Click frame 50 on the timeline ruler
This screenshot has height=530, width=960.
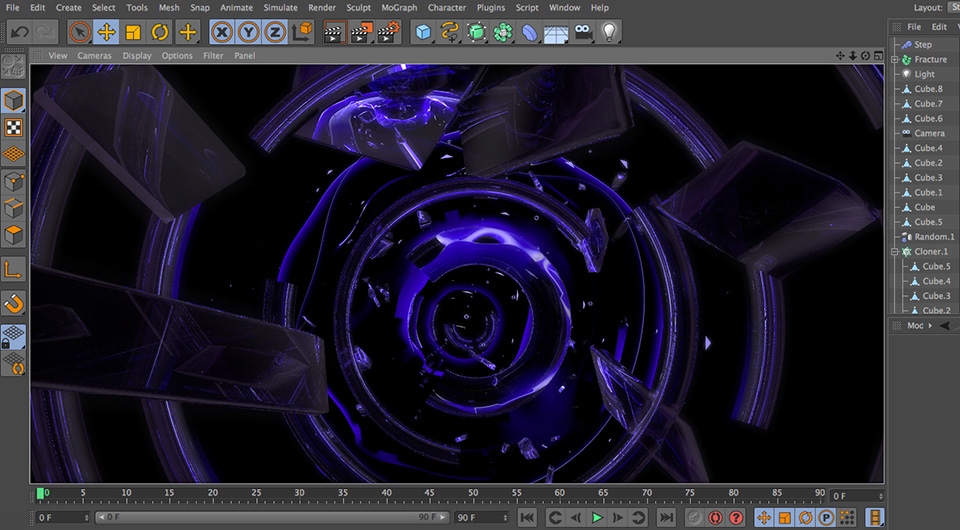click(x=472, y=494)
